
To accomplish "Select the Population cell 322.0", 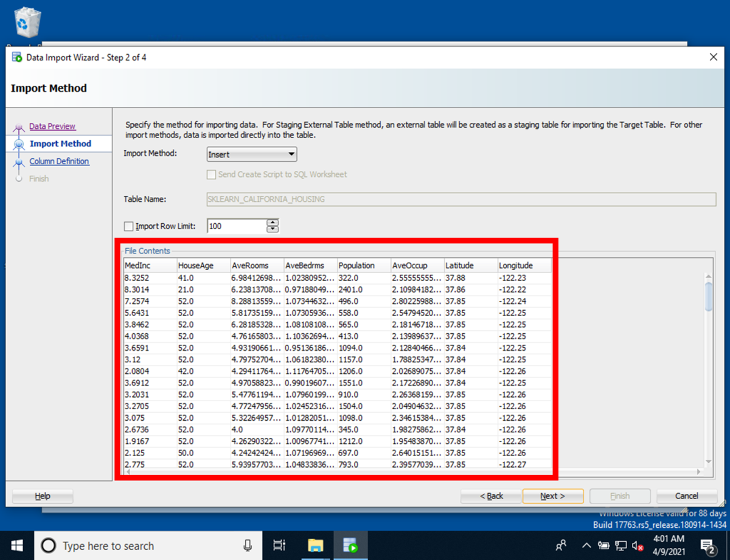I will (x=364, y=278).
